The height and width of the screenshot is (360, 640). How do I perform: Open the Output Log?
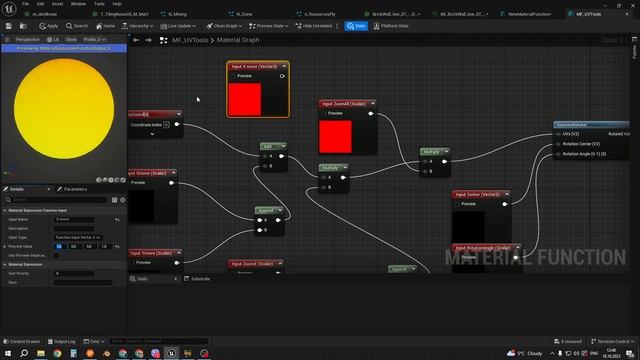pos(61,342)
